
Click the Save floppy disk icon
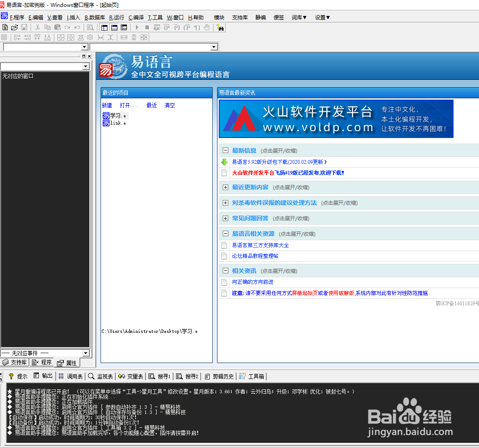click(x=24, y=28)
